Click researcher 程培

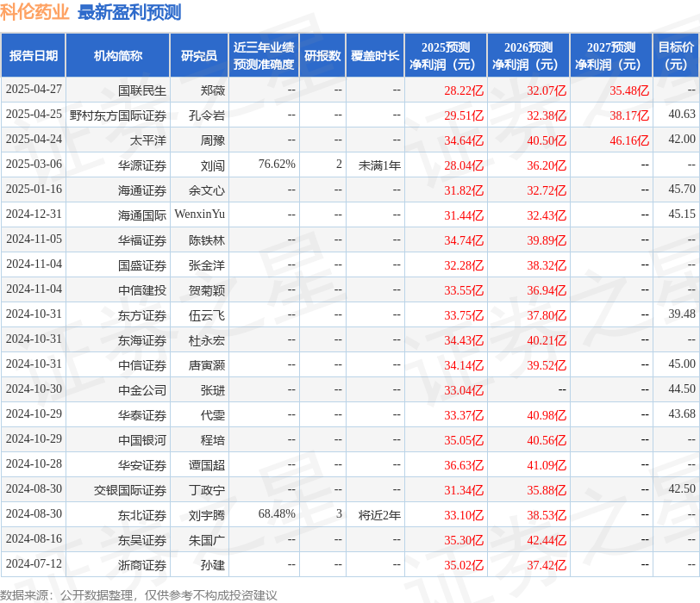[213, 440]
